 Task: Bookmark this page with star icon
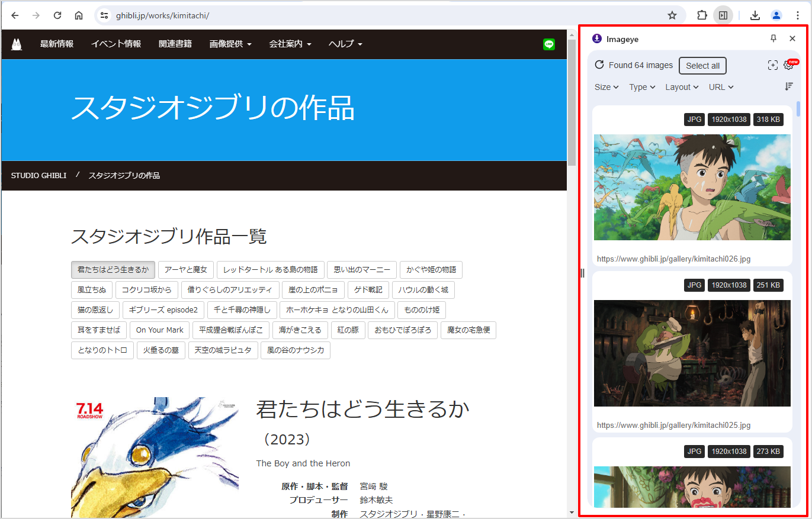point(672,15)
